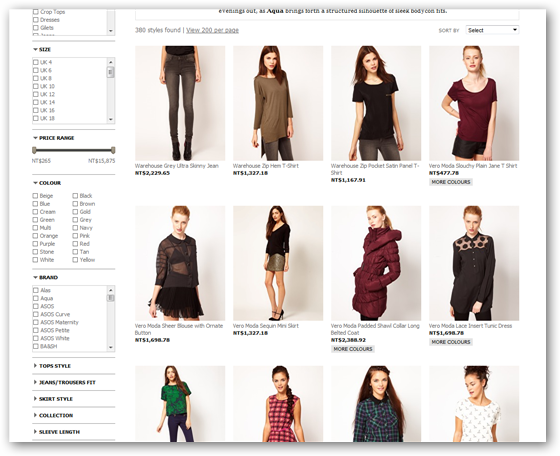The width and height of the screenshot is (560, 456).
Task: Expand the COLLECTION filter
Action: click(x=53, y=415)
